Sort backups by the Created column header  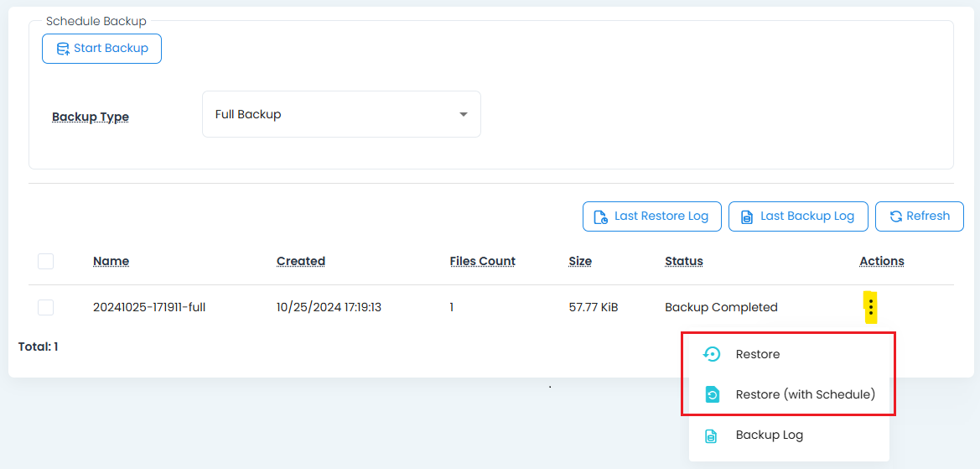click(x=301, y=261)
